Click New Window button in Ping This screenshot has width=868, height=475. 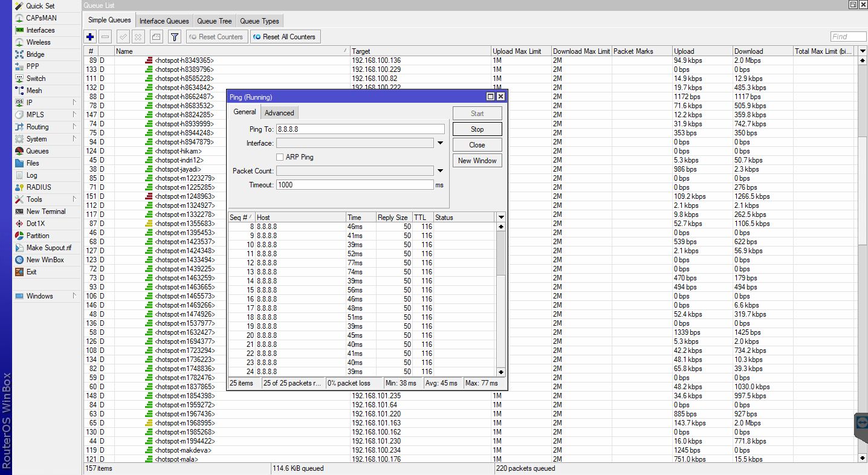477,161
